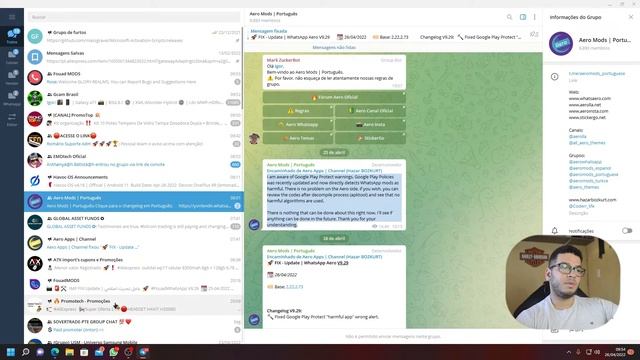Click the 28 de abril date badge

334,238
